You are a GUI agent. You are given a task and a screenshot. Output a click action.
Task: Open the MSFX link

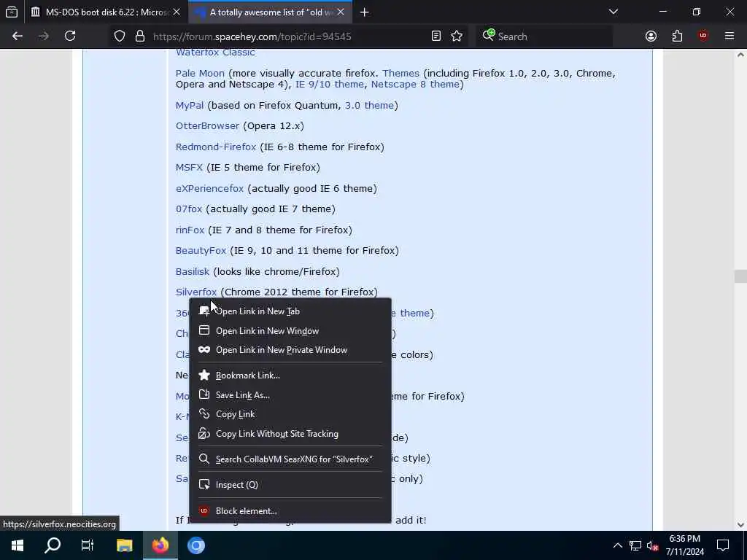click(189, 167)
